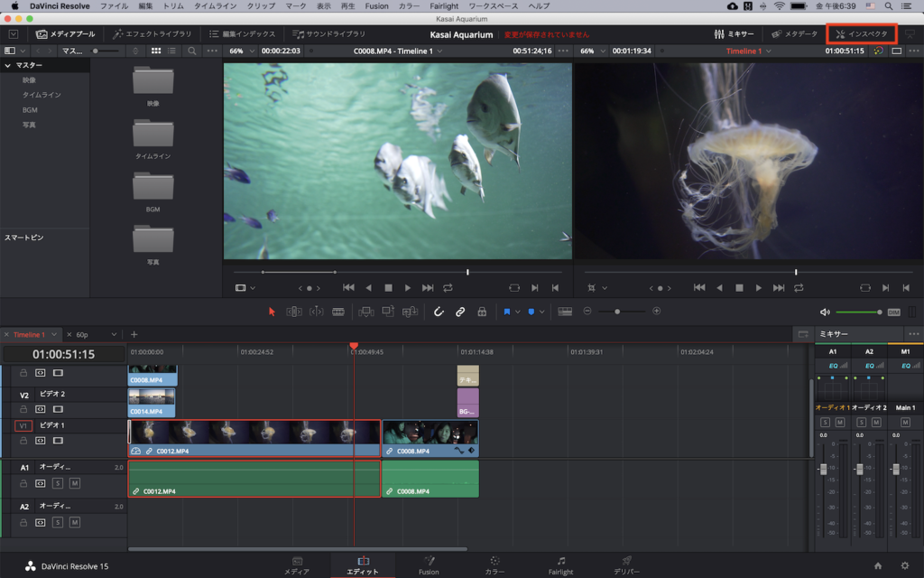Toggle linked selection chain icon
The height and width of the screenshot is (578, 924).
pos(461,311)
